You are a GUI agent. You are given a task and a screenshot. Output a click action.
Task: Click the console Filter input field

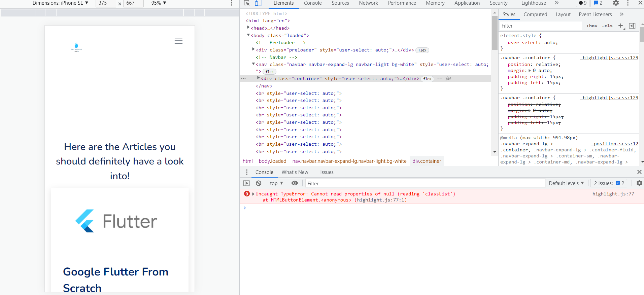click(426, 183)
